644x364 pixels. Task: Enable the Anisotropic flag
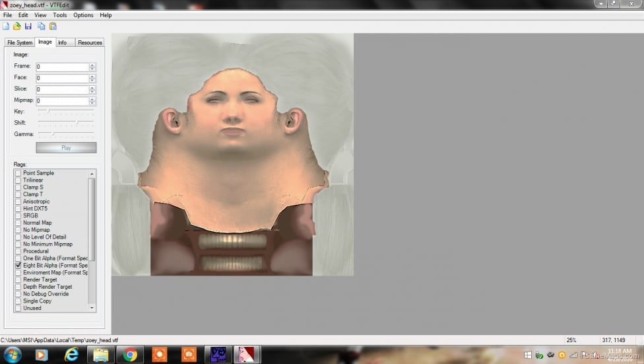(x=18, y=201)
